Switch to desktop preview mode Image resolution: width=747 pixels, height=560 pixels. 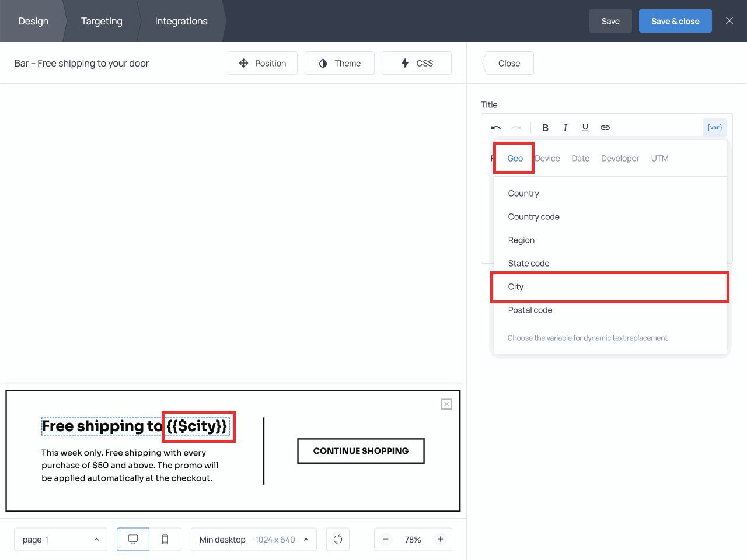click(x=133, y=540)
